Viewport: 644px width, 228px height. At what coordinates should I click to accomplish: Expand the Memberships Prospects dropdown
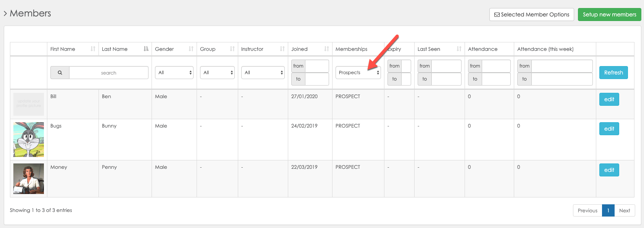pyautogui.click(x=358, y=73)
